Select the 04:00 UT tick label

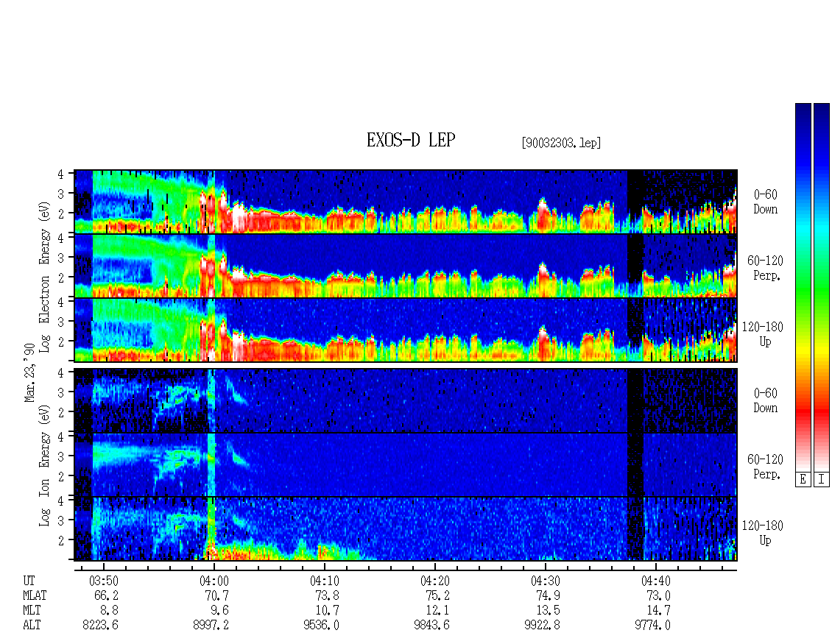(x=214, y=581)
